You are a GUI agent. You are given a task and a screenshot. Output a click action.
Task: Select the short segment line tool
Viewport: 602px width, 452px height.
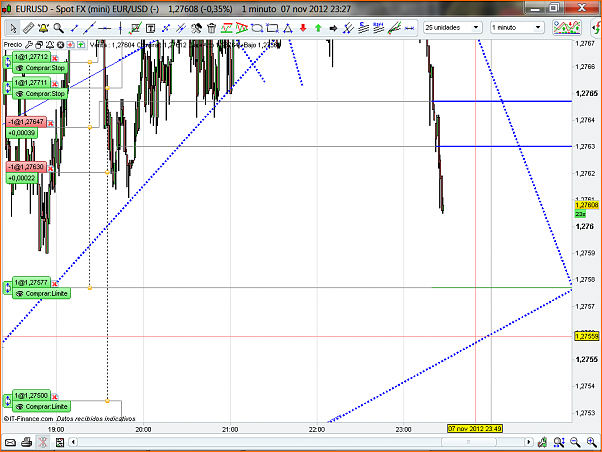click(74, 28)
